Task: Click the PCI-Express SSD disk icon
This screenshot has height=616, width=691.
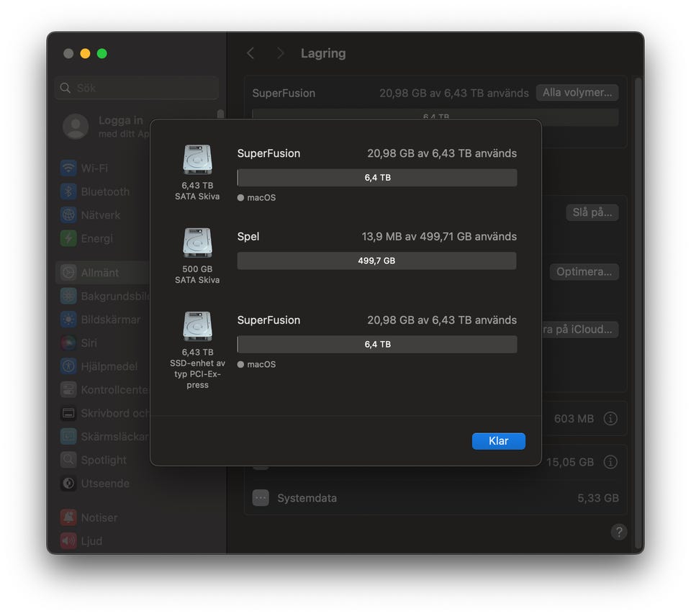Action: pos(197,327)
